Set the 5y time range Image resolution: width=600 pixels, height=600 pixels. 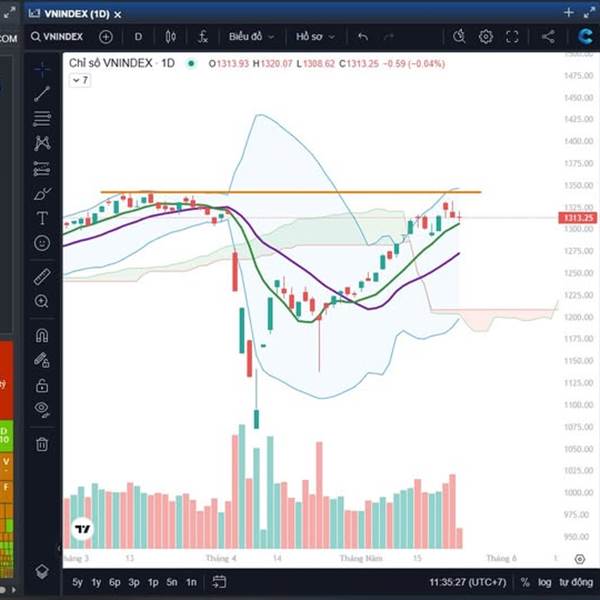pyautogui.click(x=77, y=582)
